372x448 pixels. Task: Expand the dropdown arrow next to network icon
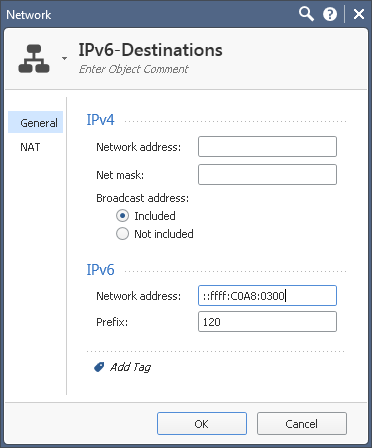(65, 58)
